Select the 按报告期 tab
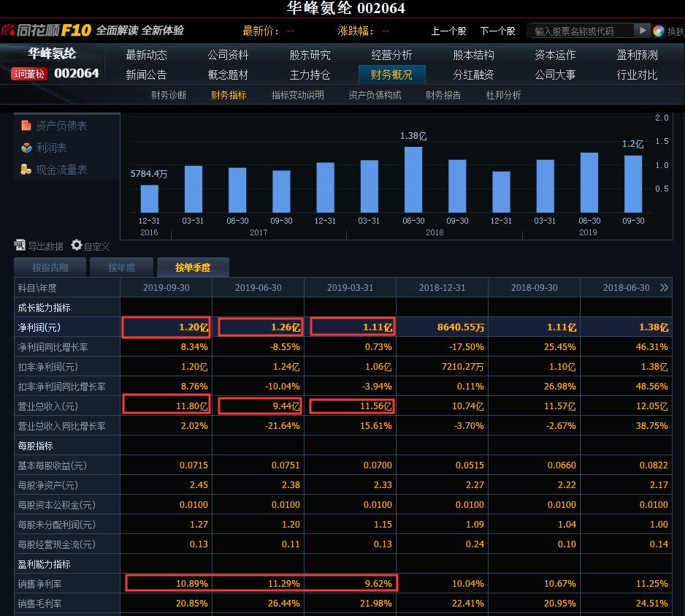Image resolution: width=685 pixels, height=616 pixels. 50,267
